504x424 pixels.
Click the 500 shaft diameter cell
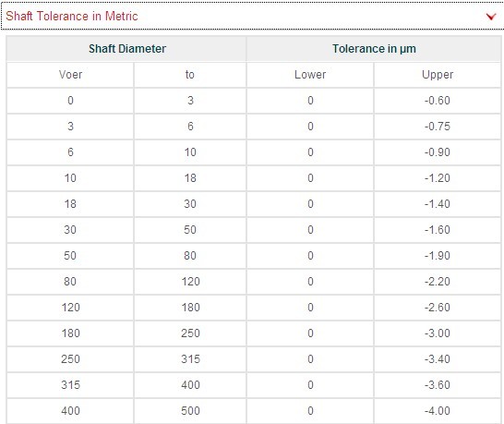tap(190, 411)
